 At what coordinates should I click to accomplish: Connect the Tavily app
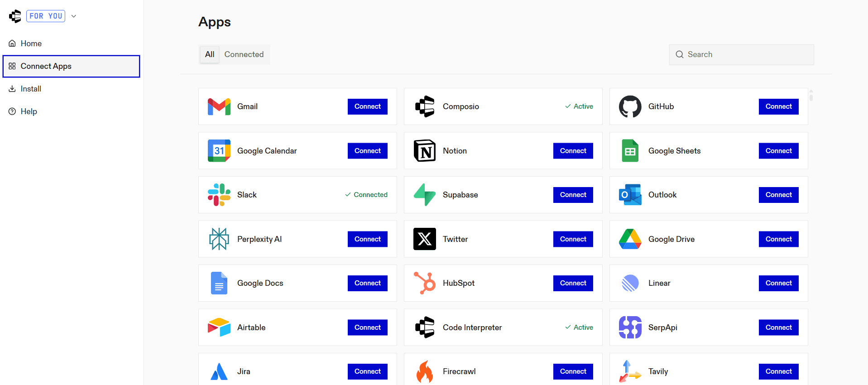(779, 371)
